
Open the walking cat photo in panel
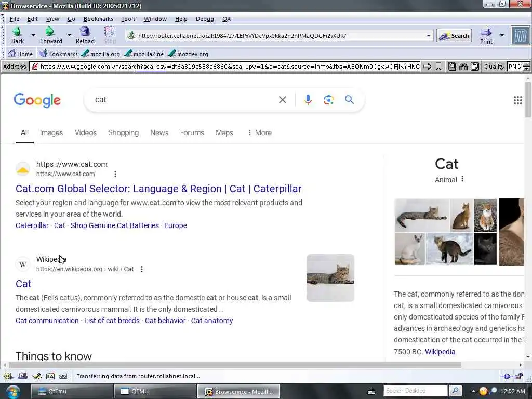tap(449, 249)
